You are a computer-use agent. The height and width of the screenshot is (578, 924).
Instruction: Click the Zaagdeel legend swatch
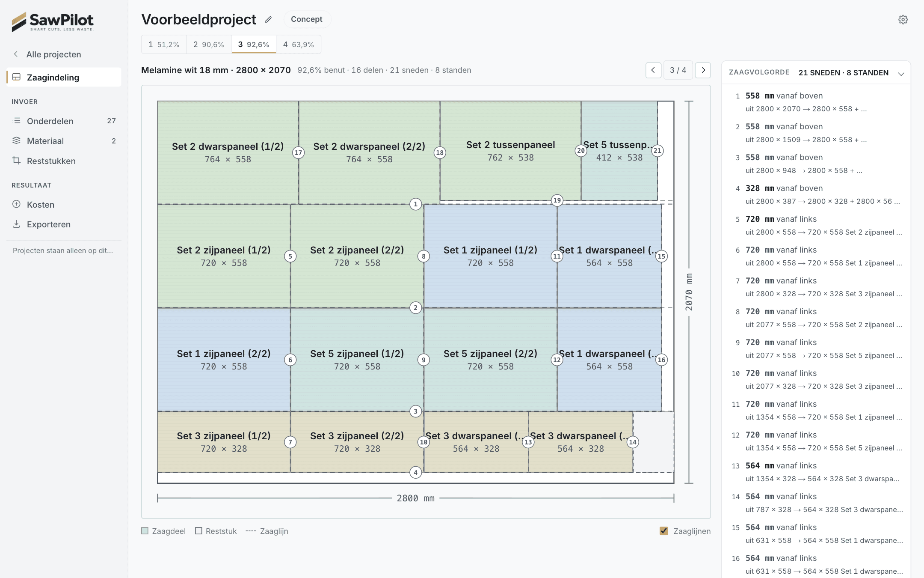tap(145, 531)
